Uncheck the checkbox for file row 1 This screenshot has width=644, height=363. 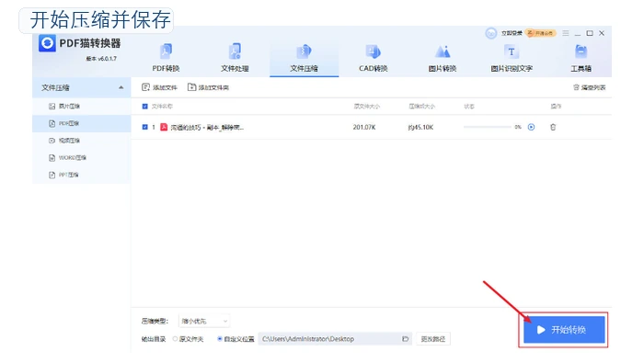(x=144, y=127)
